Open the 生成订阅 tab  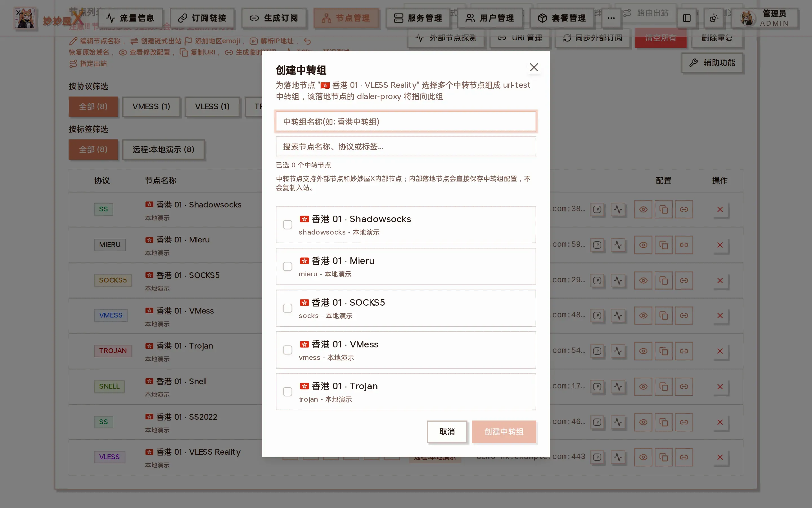point(274,18)
